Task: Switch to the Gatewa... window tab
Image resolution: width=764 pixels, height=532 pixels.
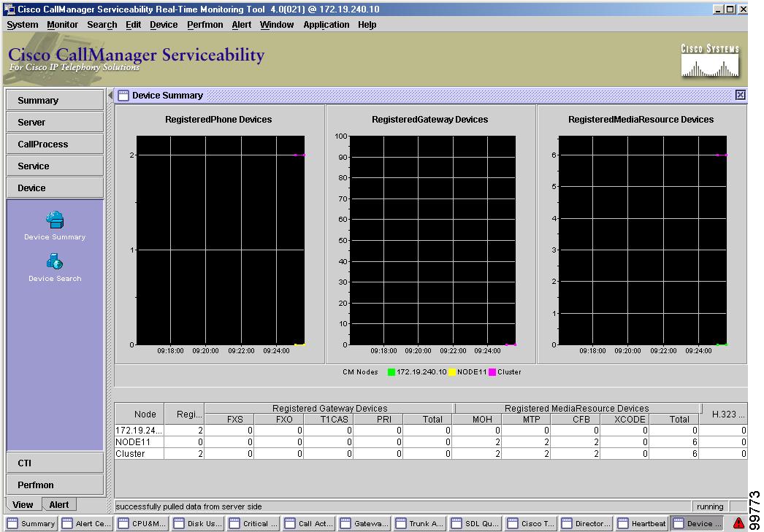Action: point(364,523)
